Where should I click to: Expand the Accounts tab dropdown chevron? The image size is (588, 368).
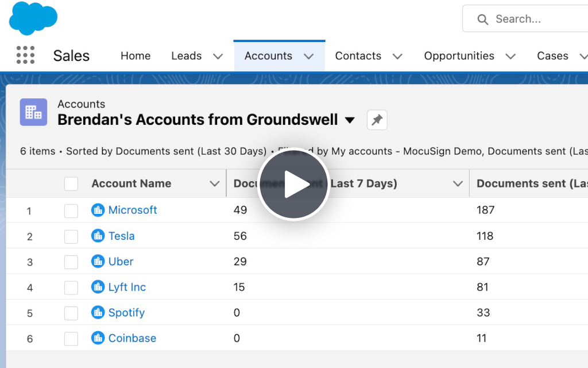[308, 56]
